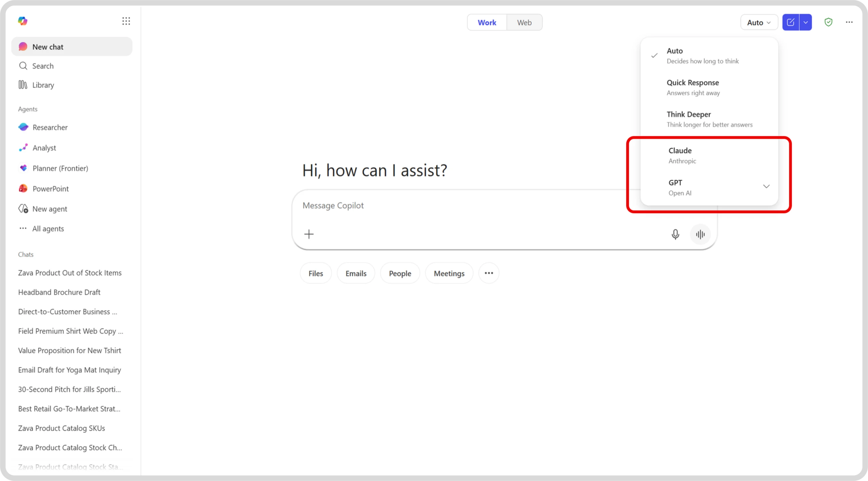Open chat 'Field Premium Shirt Web Copy ...'
This screenshot has height=481, width=868.
(71, 331)
